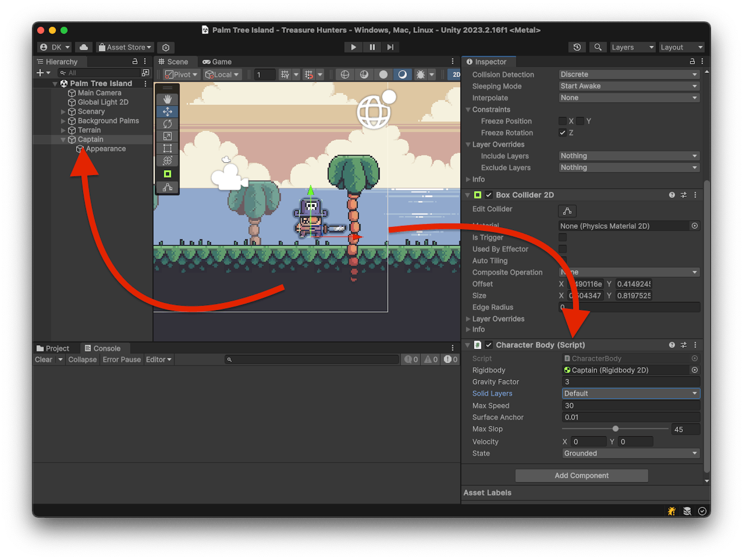Select the Move tool in the Scene toolbar
743x560 pixels.
tap(167, 111)
